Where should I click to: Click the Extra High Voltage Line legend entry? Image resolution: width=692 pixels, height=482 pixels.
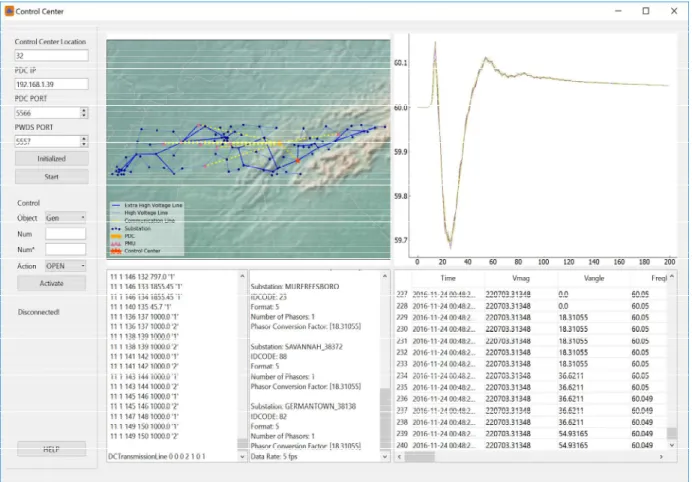[x=147, y=205]
